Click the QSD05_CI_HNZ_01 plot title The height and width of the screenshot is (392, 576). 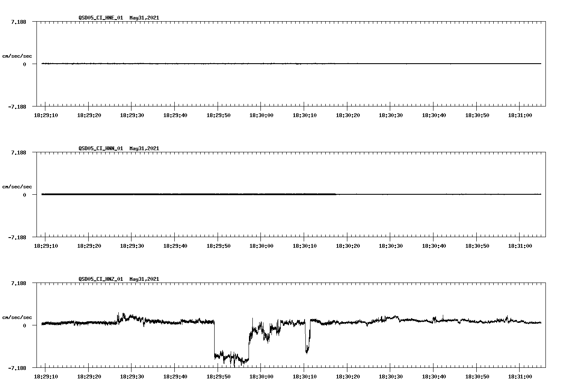[x=119, y=279]
